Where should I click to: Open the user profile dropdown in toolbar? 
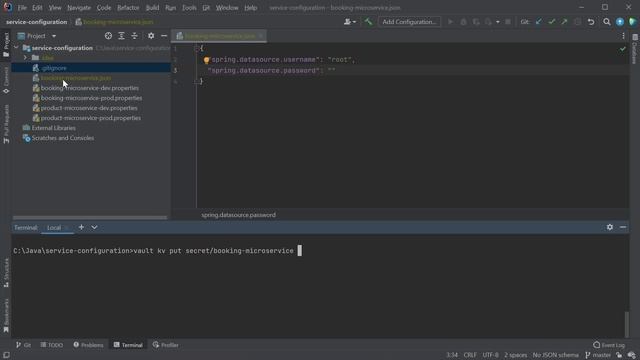(x=350, y=22)
